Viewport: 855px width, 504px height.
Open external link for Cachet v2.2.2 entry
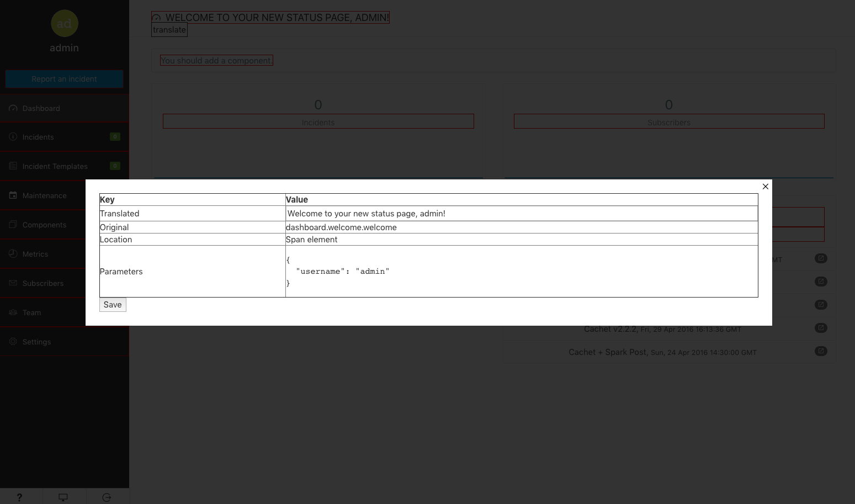821,328
